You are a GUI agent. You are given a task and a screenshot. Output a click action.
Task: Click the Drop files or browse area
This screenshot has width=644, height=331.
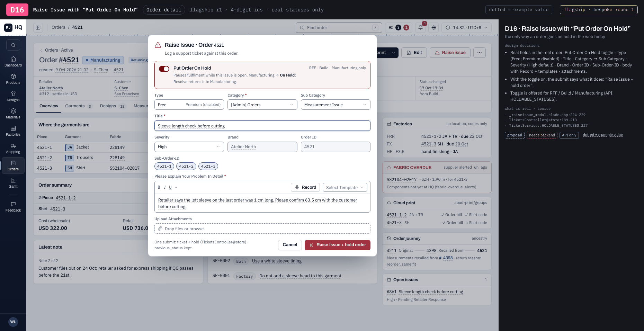click(262, 229)
